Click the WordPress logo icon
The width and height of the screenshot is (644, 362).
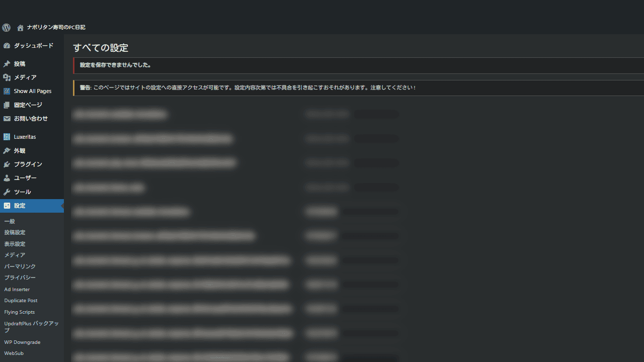(6, 28)
